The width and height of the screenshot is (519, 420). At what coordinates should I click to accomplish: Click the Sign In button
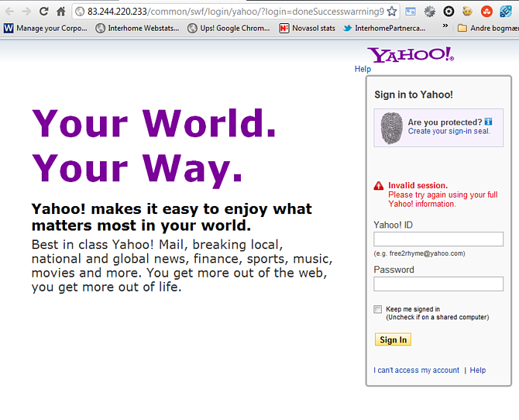[x=393, y=339]
